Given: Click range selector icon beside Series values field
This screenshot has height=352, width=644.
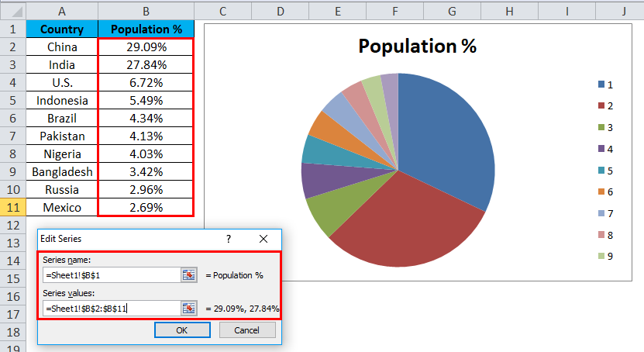Looking at the screenshot, I should [x=189, y=309].
